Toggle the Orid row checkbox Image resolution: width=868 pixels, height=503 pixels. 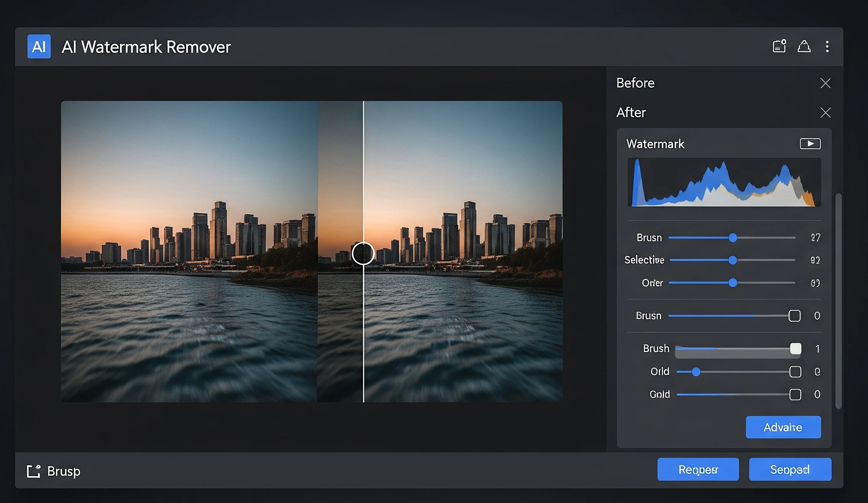795,372
